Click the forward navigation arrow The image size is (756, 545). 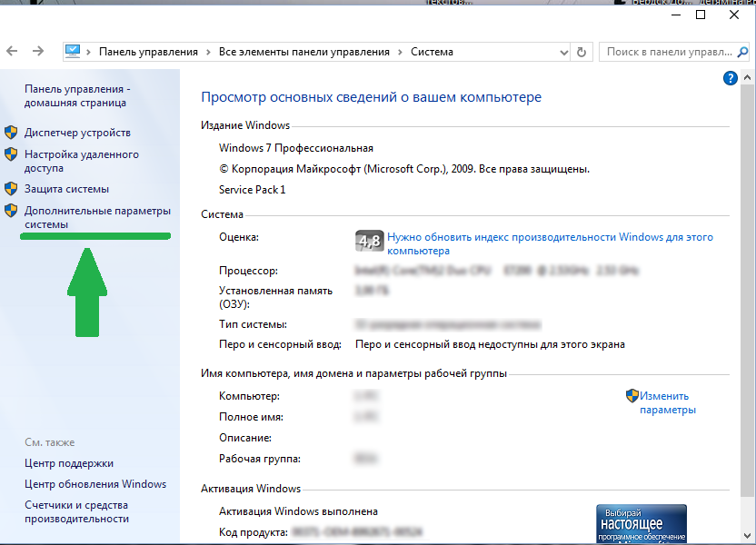36,52
